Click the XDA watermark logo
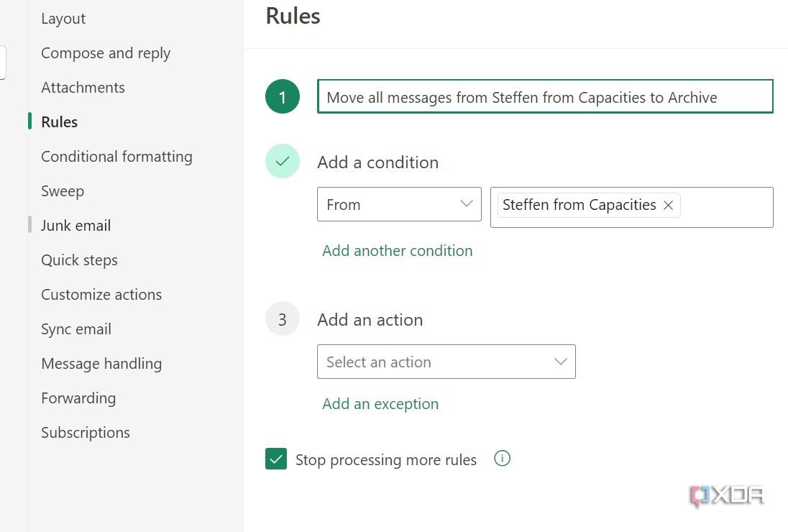 726,495
